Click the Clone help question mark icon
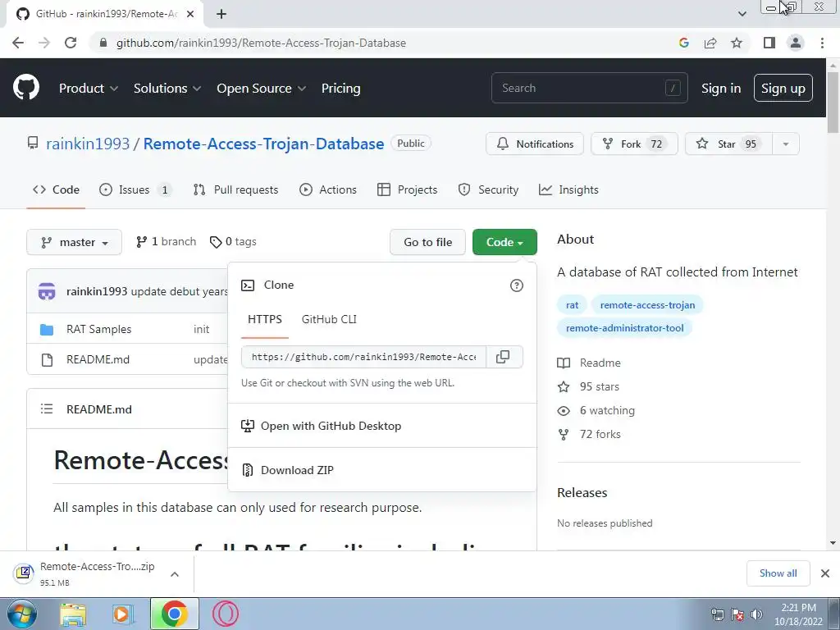The height and width of the screenshot is (630, 840). tap(517, 285)
